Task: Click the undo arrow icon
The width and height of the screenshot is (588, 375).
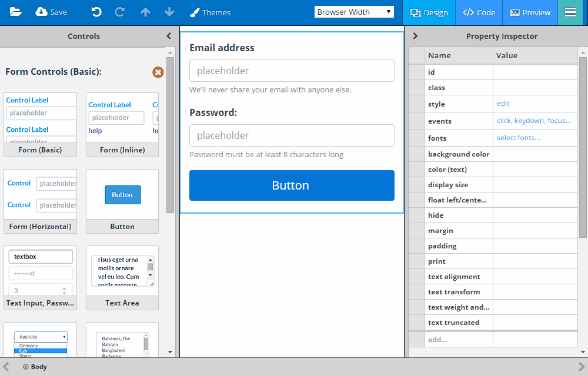Action: point(96,12)
